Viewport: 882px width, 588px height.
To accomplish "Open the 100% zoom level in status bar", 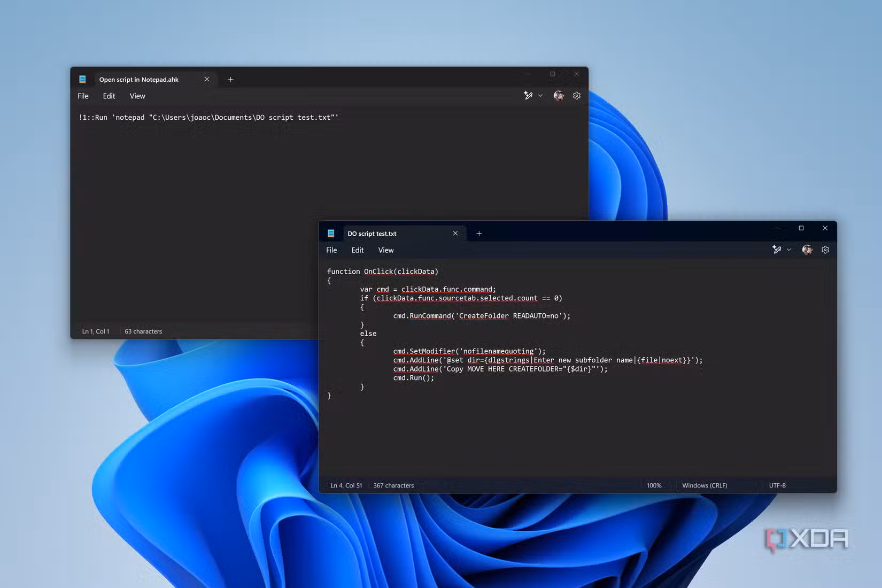I will (654, 485).
